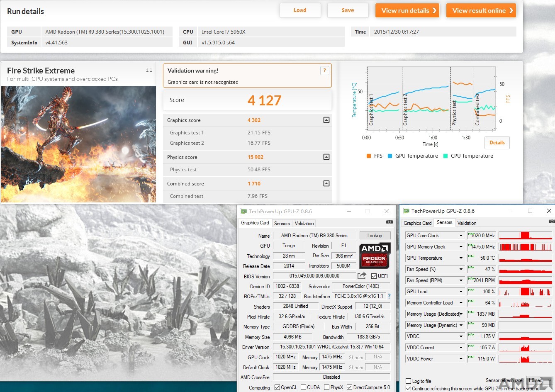Toggle the UEFI checkbox

(x=374, y=276)
